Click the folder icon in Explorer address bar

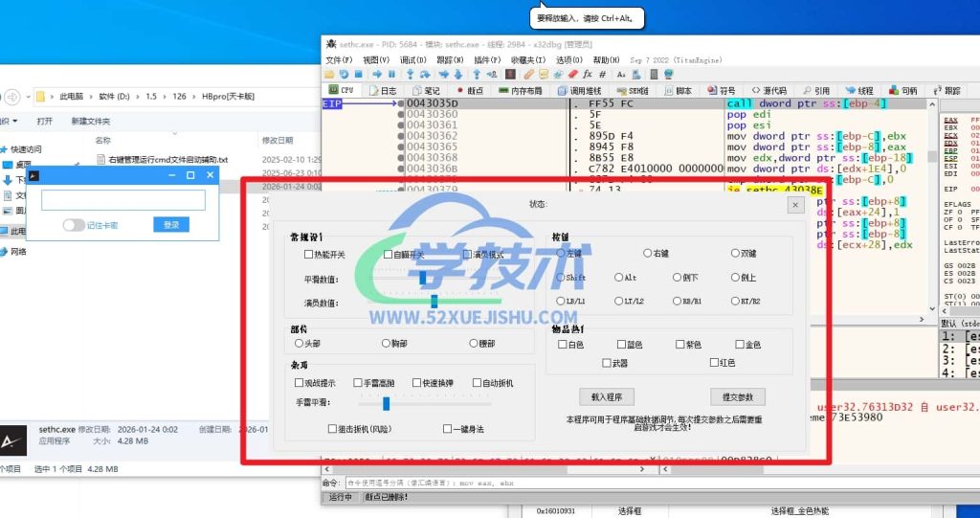(40, 97)
